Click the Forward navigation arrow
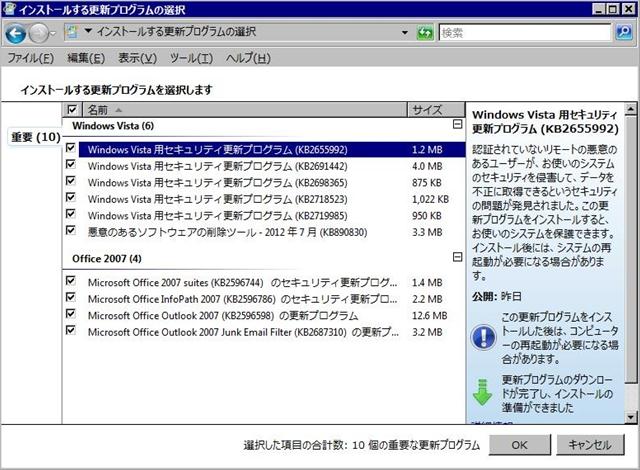This screenshot has height=470, width=640. (x=39, y=34)
